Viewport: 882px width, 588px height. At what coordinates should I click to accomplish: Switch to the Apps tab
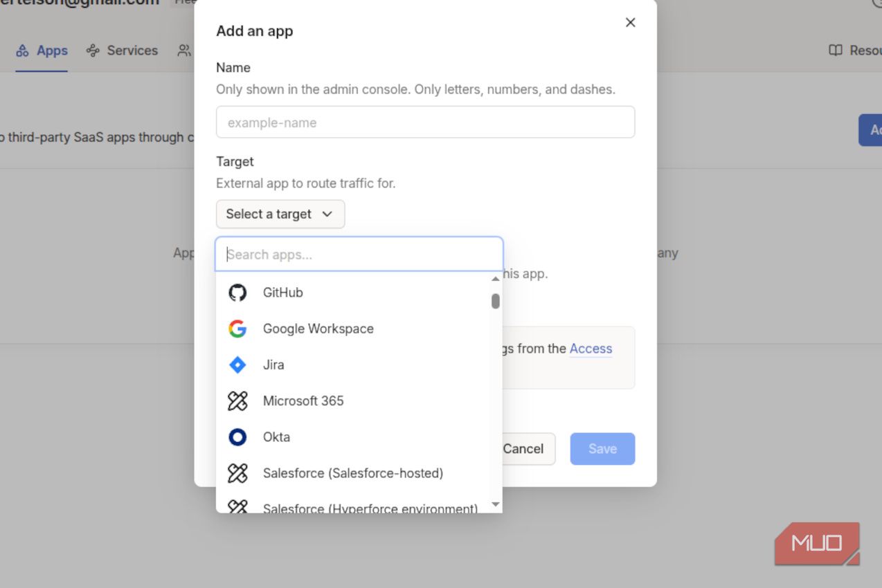[42, 50]
